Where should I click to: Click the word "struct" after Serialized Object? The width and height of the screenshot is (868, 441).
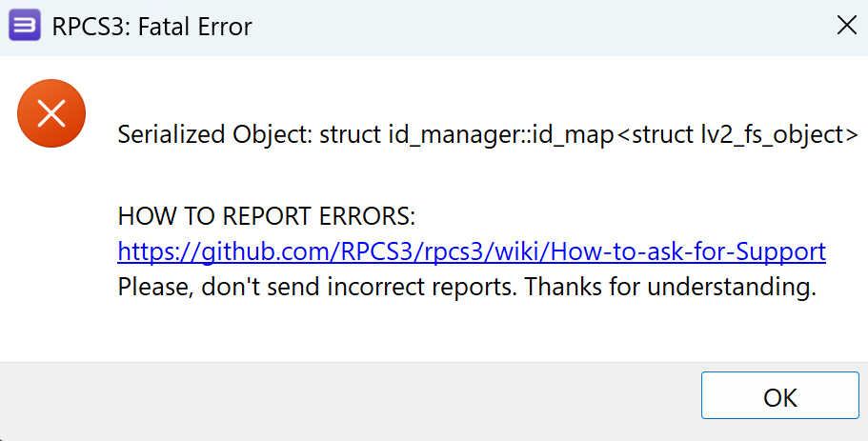point(351,134)
